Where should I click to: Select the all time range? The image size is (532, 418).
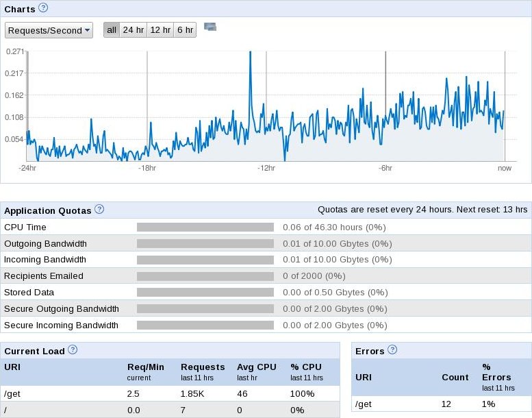tap(112, 30)
